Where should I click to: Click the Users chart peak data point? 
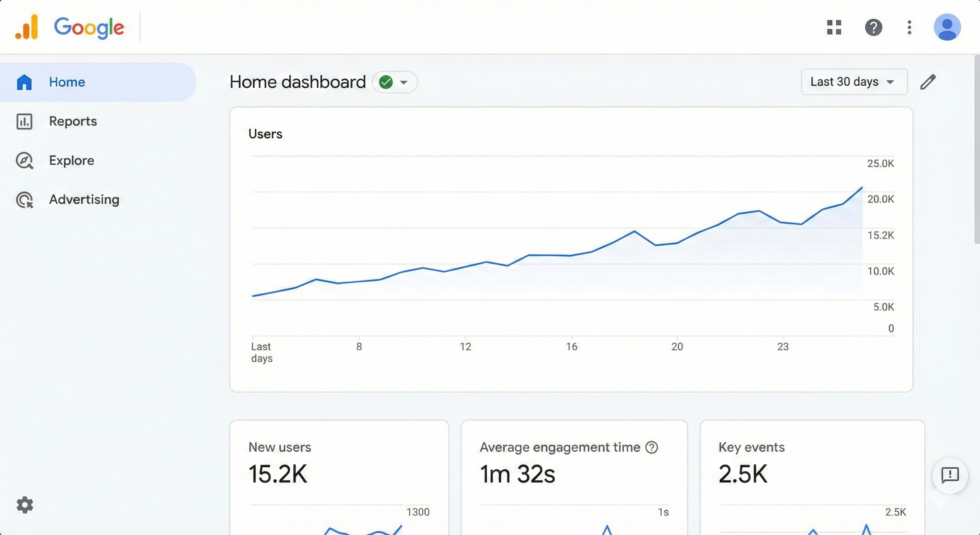point(862,188)
